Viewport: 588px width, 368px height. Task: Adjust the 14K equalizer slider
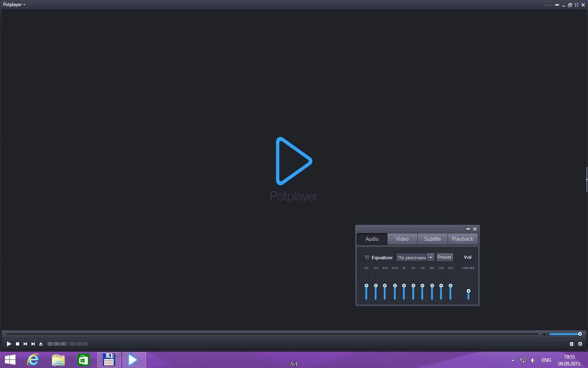click(x=441, y=286)
